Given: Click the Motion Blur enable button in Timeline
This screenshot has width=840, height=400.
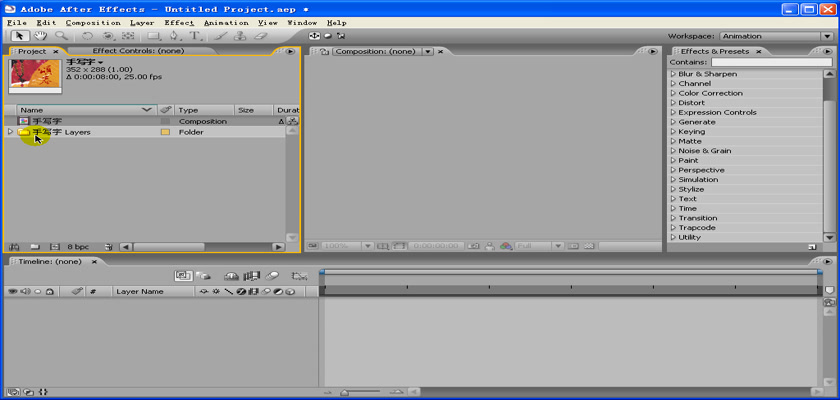Looking at the screenshot, I should click(273, 276).
